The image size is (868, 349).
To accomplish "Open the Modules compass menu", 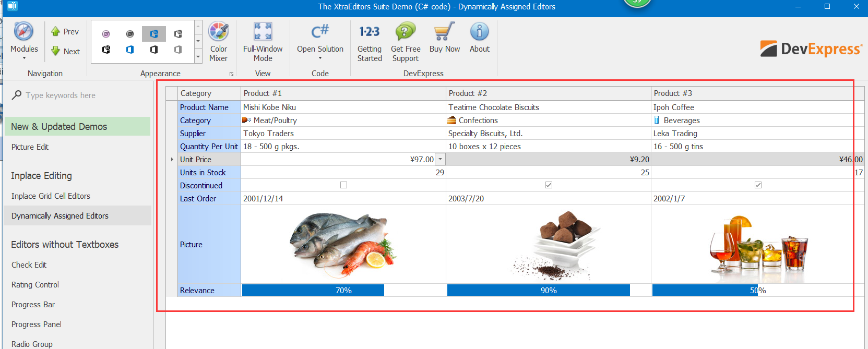I will click(x=24, y=41).
